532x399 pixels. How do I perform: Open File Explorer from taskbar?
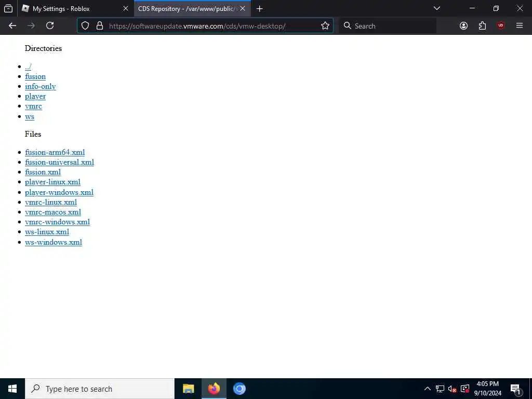click(188, 389)
